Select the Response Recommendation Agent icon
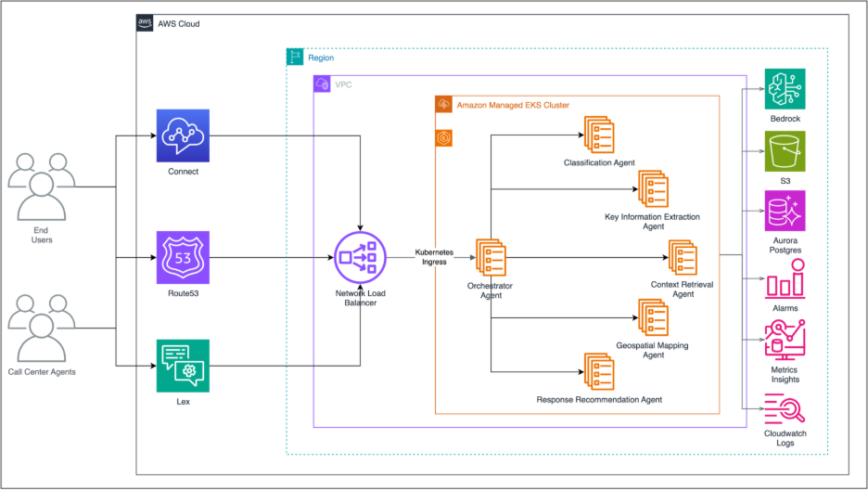This screenshot has height=490, width=868. click(599, 371)
